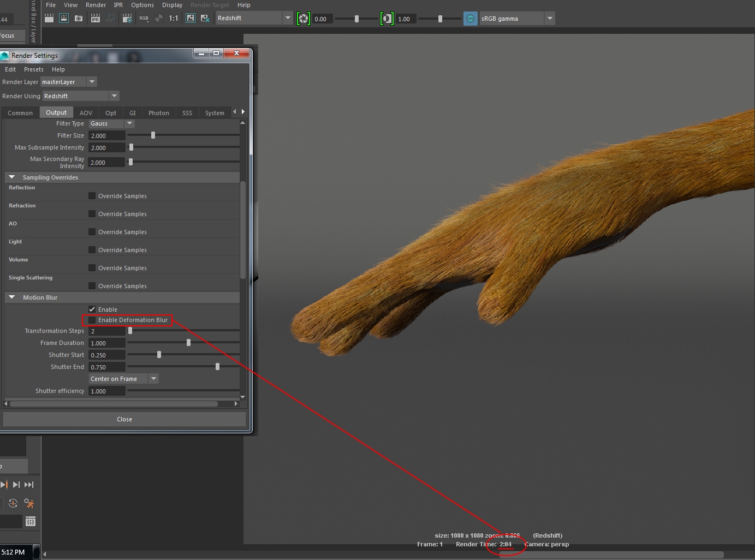
Task: Click the 1:1 real size icon
Action: 174,18
